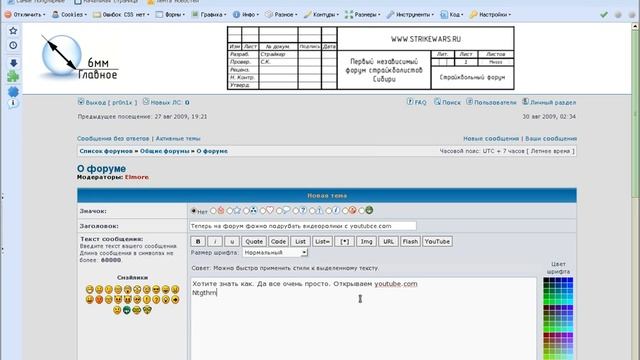Click the vertical scrollbar up arrow on the right
The width and height of the screenshot is (640, 360).
[635, 27]
